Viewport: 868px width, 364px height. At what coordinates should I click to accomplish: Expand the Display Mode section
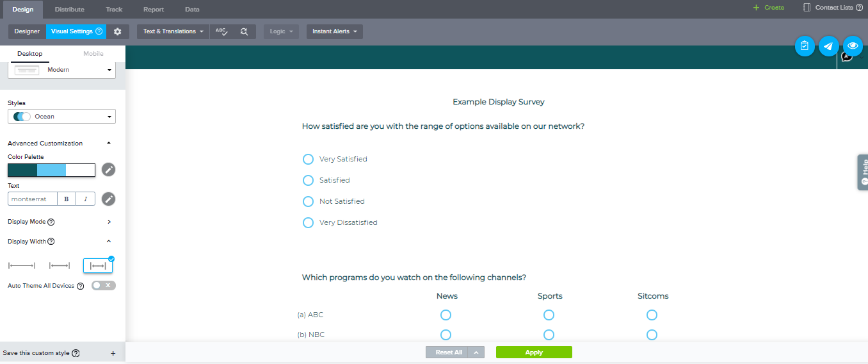[x=109, y=222]
